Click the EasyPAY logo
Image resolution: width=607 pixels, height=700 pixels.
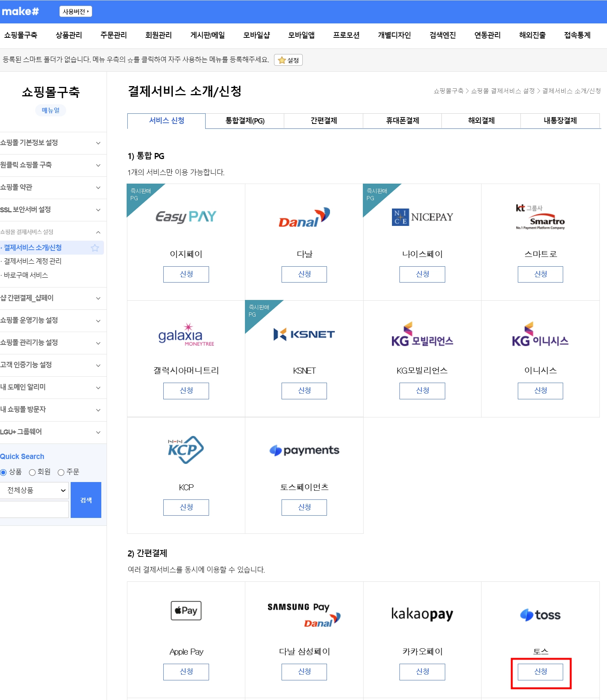pyautogui.click(x=186, y=217)
